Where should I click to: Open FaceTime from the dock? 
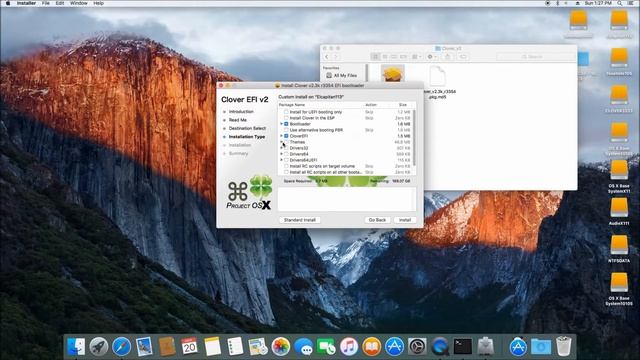[x=326, y=347]
